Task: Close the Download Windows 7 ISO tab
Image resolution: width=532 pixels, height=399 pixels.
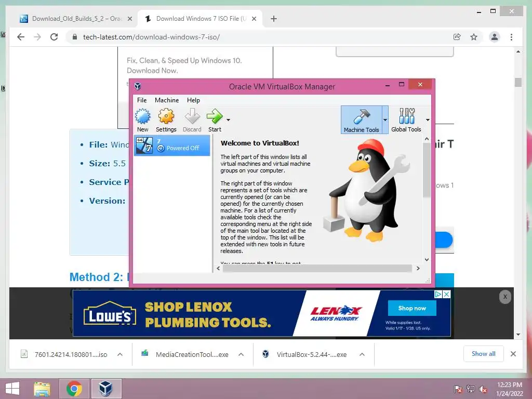Action: pos(254,19)
